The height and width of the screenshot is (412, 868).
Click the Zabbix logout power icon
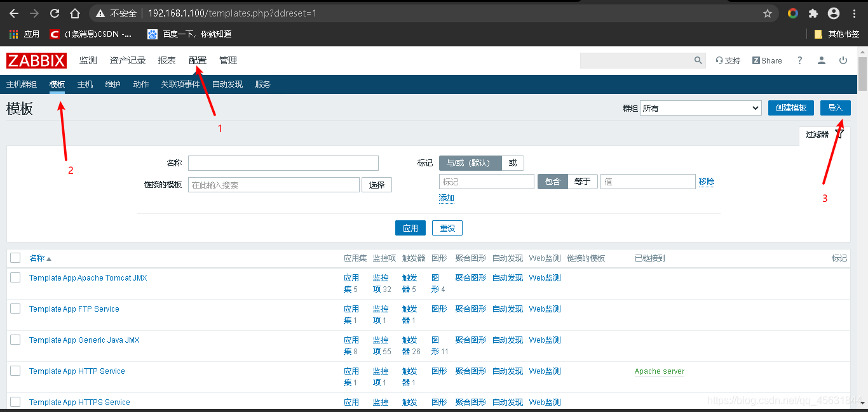coord(843,60)
